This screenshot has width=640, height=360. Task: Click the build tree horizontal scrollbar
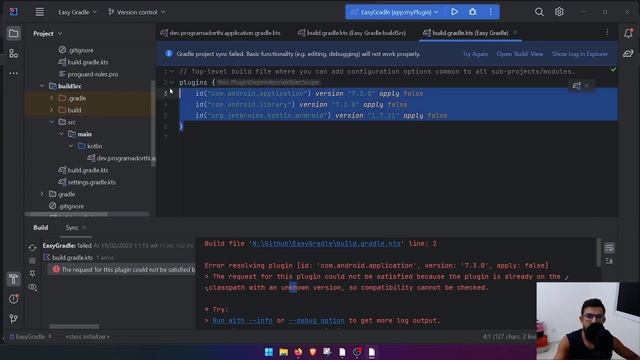click(x=74, y=326)
